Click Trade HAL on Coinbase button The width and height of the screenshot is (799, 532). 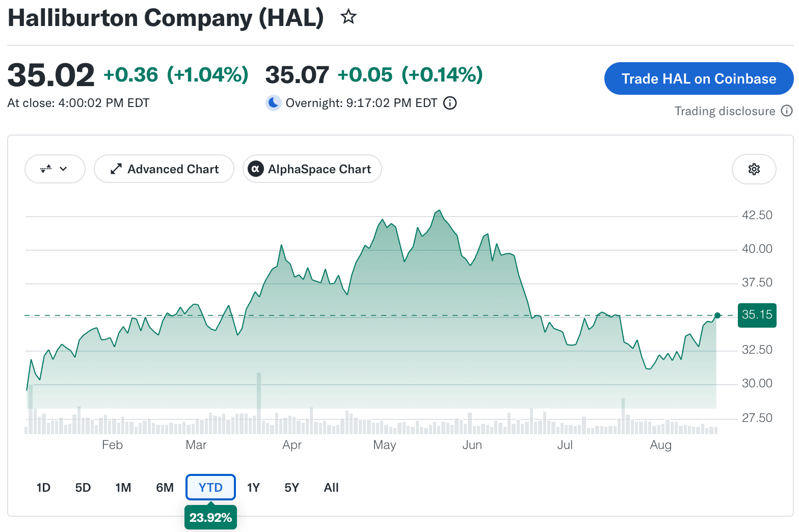[x=699, y=78]
